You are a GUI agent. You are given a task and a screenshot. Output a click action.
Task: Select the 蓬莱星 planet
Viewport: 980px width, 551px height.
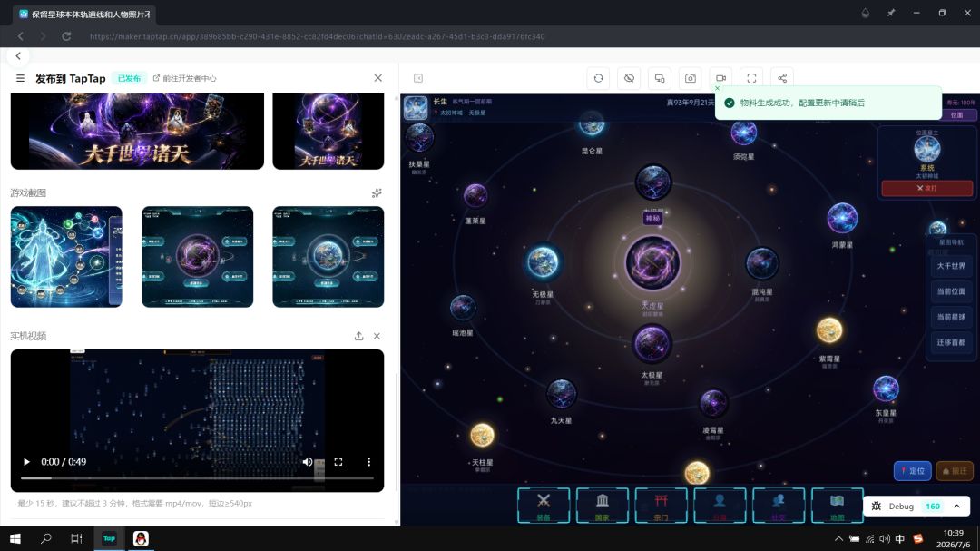tap(475, 196)
